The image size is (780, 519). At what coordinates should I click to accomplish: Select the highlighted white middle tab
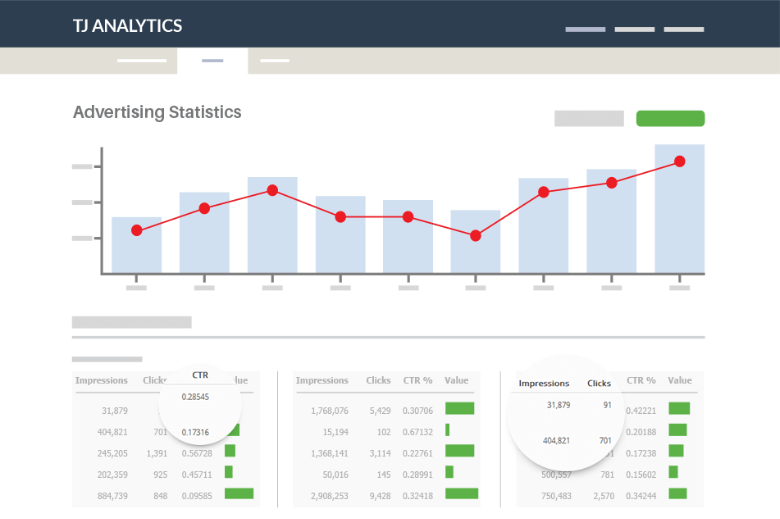click(x=212, y=61)
